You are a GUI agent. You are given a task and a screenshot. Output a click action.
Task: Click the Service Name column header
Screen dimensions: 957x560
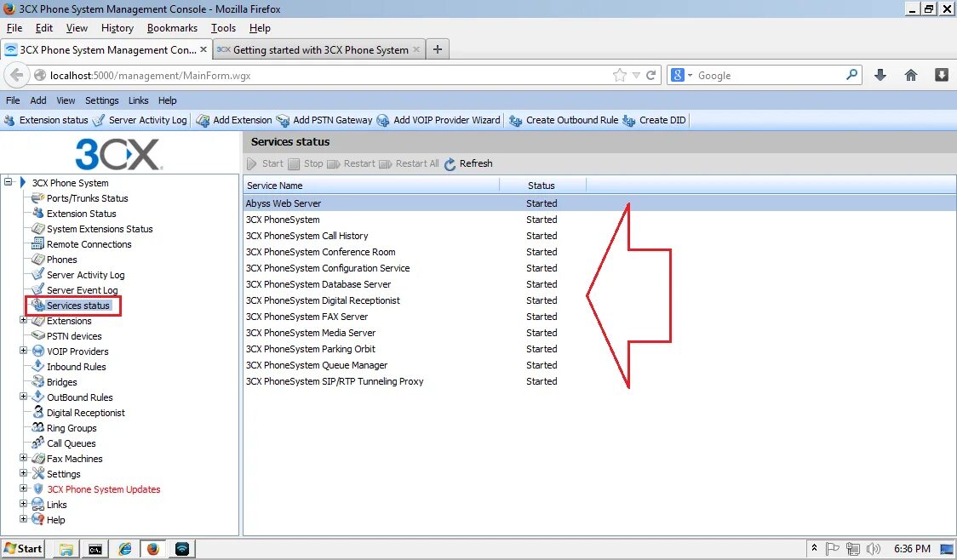pyautogui.click(x=371, y=186)
